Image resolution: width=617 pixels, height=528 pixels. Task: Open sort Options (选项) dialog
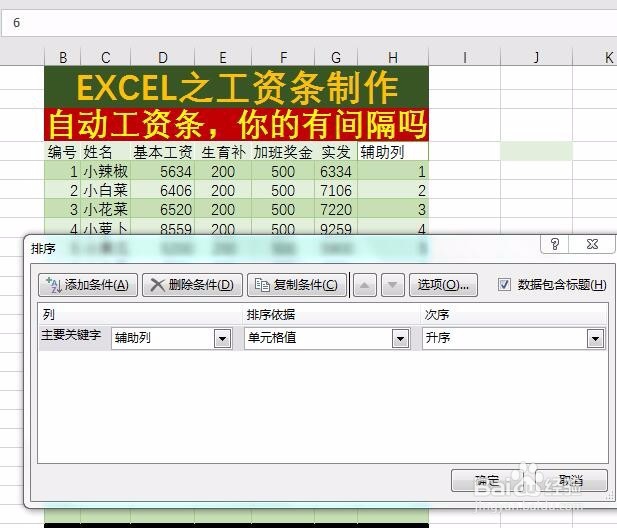pos(443,285)
